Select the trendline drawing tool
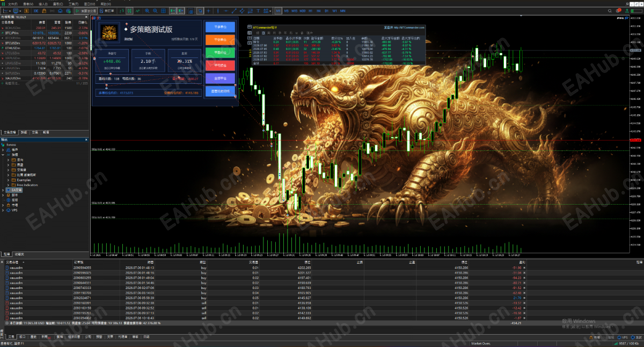The width and height of the screenshot is (644, 347). [234, 11]
